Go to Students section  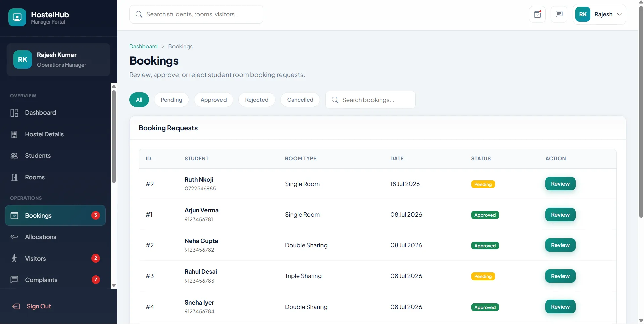(55, 156)
